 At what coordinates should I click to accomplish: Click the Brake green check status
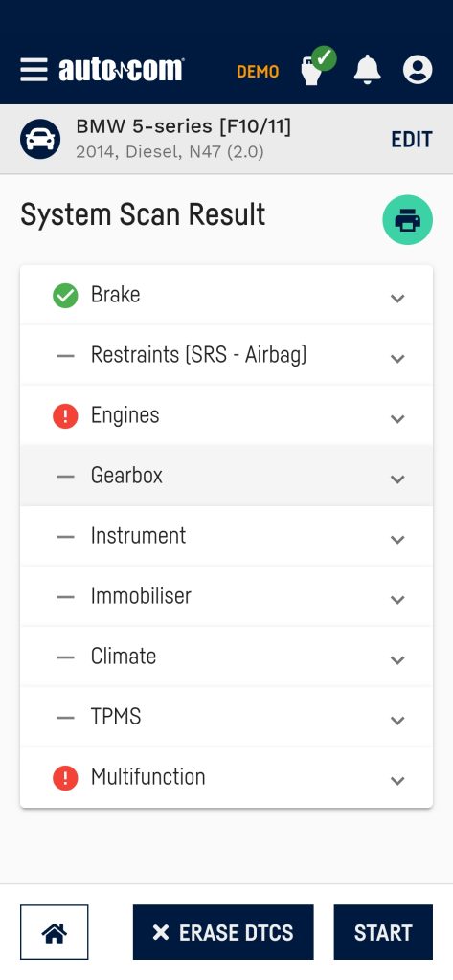coord(65,296)
